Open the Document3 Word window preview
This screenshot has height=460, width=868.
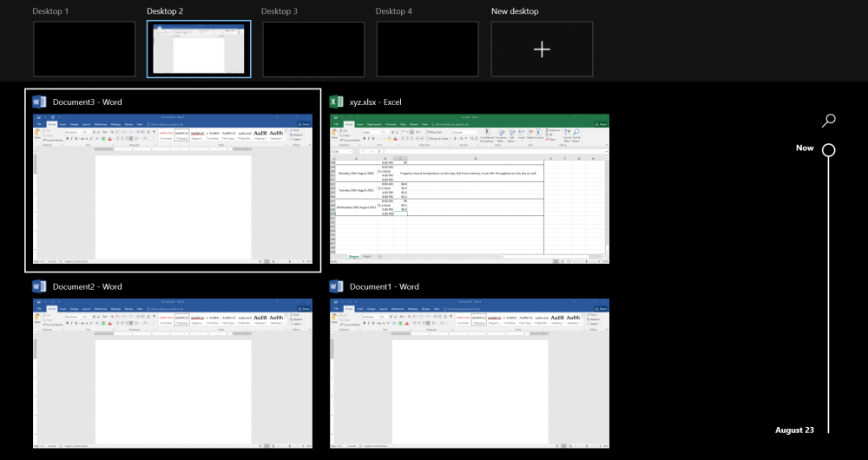coord(172,188)
